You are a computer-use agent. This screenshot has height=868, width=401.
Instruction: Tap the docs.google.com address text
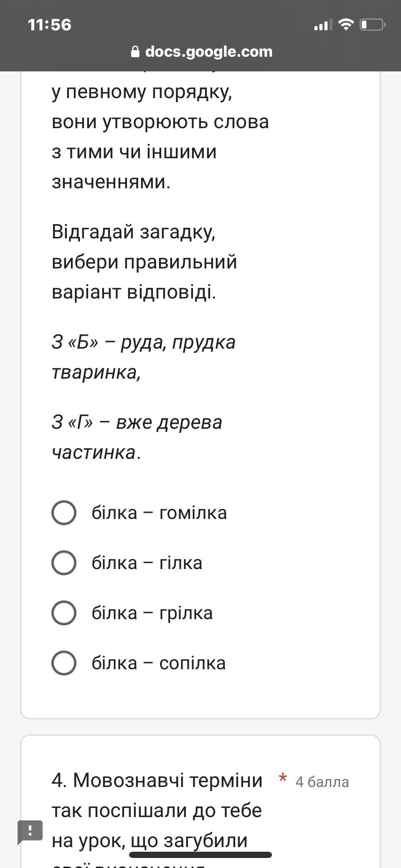click(209, 51)
